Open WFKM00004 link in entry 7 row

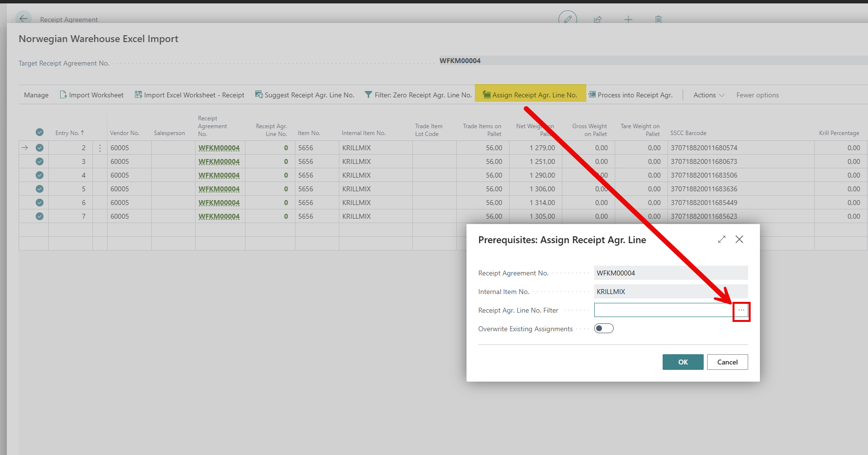click(x=219, y=216)
